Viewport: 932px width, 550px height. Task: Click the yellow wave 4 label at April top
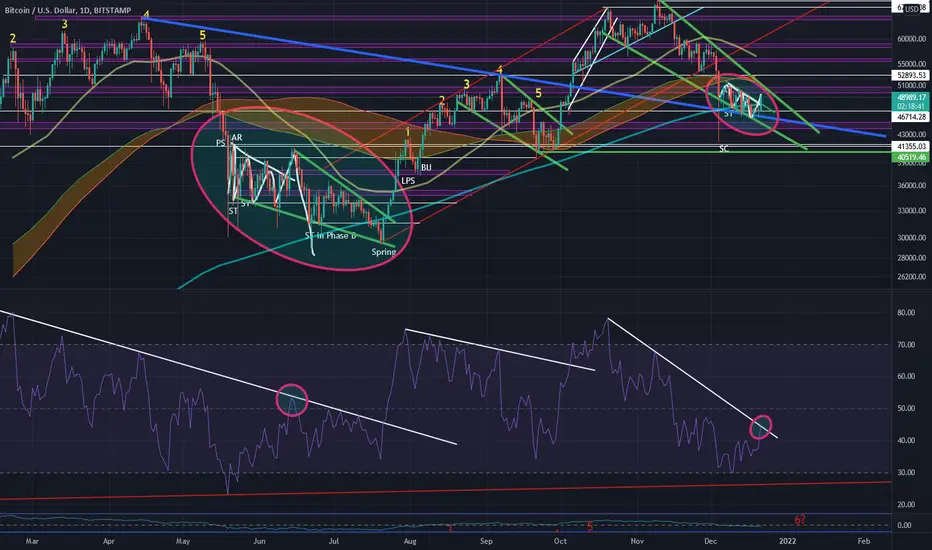point(146,15)
